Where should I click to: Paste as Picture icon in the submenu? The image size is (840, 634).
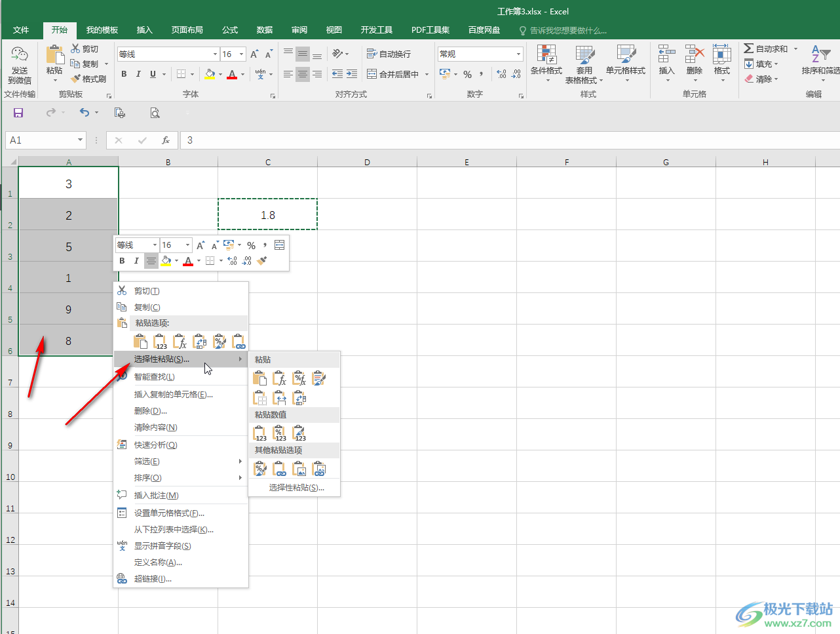point(299,469)
